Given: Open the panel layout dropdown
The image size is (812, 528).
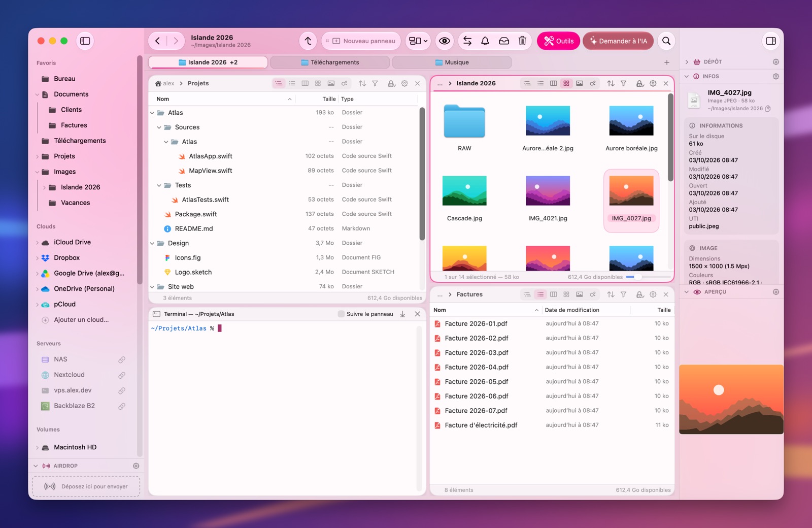Looking at the screenshot, I should tap(419, 41).
